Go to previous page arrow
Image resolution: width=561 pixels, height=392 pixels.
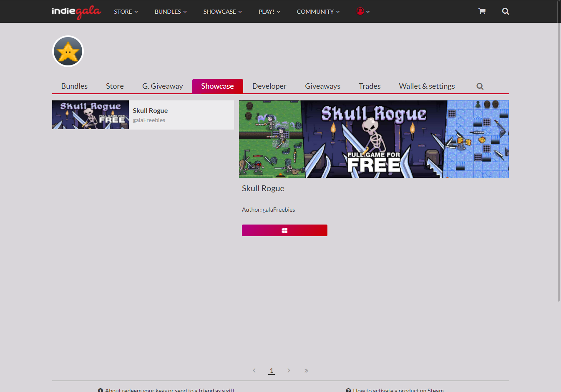pyautogui.click(x=254, y=370)
